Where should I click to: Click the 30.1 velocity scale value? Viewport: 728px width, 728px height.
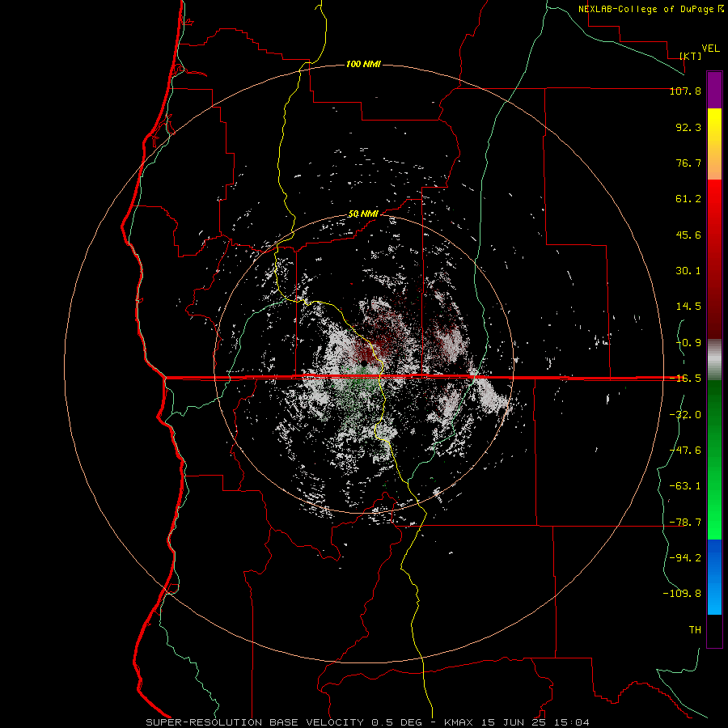pyautogui.click(x=688, y=271)
